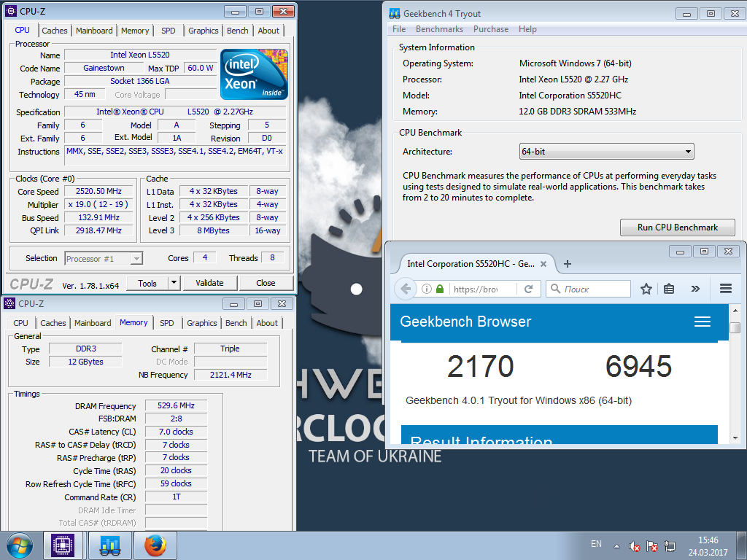Click the QPI Link value 2918.47 MHz

coord(98,230)
